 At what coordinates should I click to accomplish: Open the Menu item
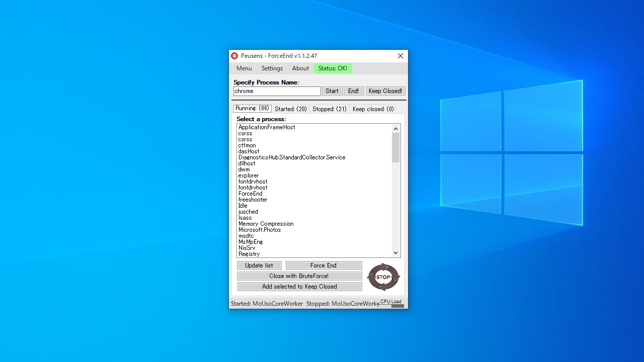pyautogui.click(x=244, y=68)
